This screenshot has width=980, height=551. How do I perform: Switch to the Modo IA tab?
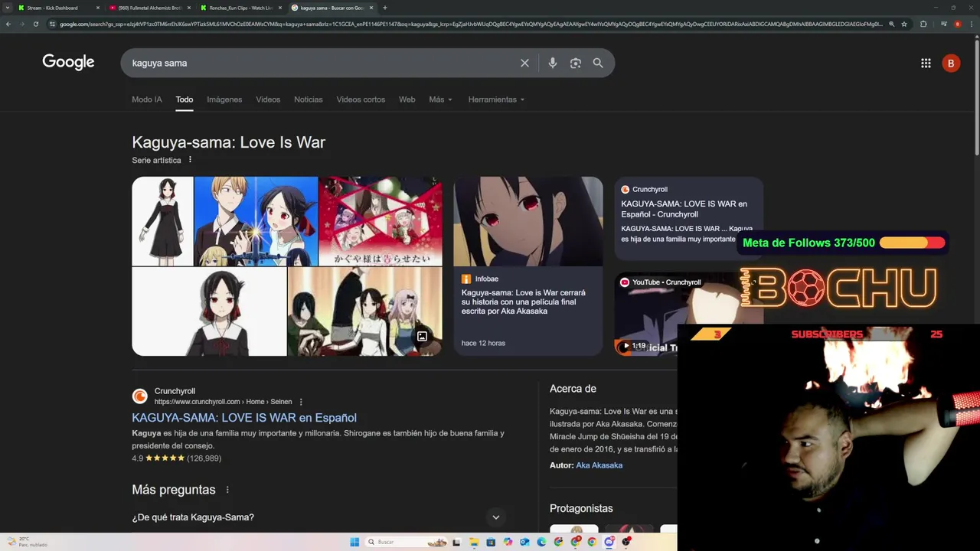[146, 99]
